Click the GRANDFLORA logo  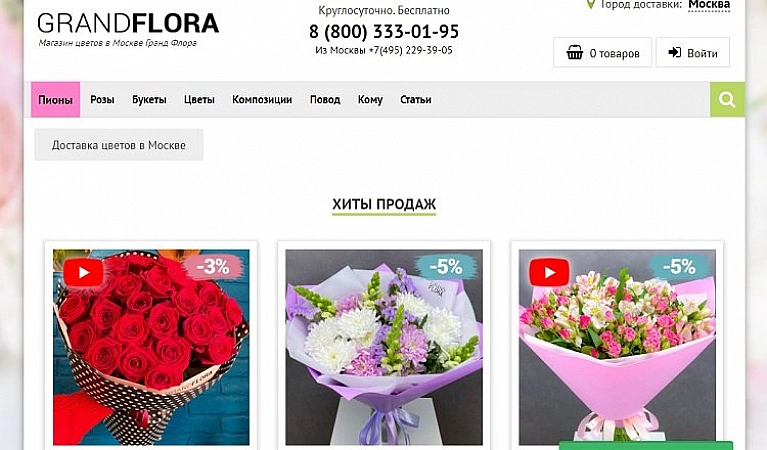pyautogui.click(x=128, y=23)
